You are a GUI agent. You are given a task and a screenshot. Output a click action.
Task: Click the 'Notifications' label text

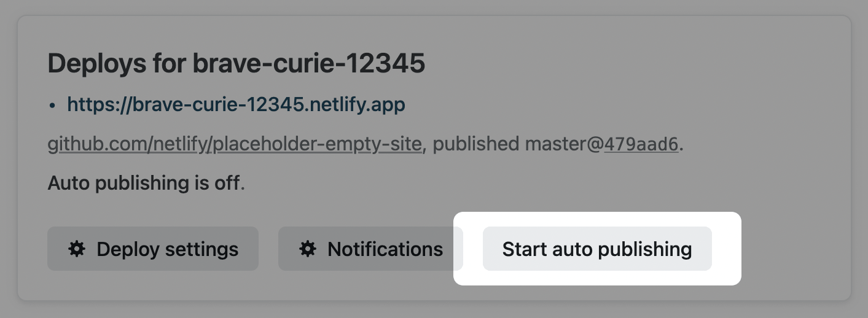pyautogui.click(x=385, y=249)
